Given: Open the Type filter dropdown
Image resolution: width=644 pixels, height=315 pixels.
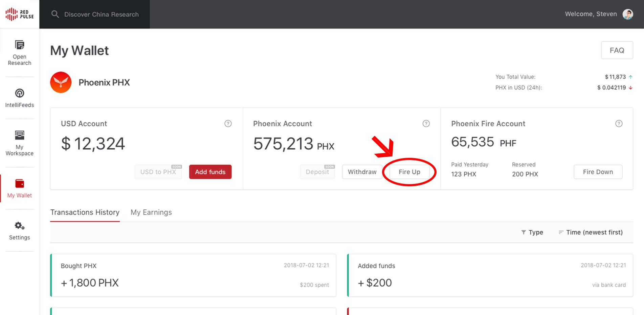Looking at the screenshot, I should coord(532,232).
